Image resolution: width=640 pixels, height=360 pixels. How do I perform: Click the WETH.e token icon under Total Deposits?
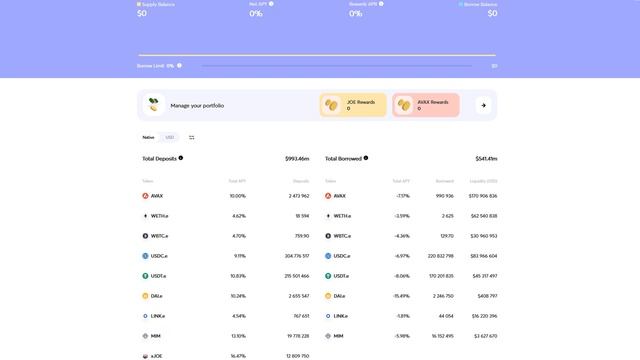click(145, 216)
